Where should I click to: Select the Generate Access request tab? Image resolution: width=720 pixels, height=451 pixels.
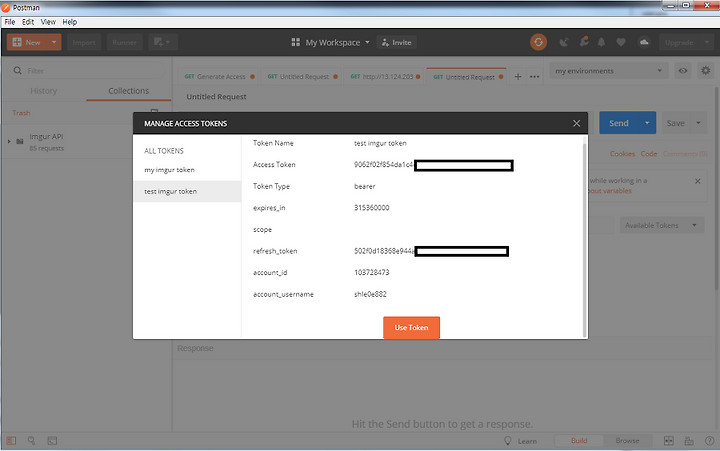[219, 77]
